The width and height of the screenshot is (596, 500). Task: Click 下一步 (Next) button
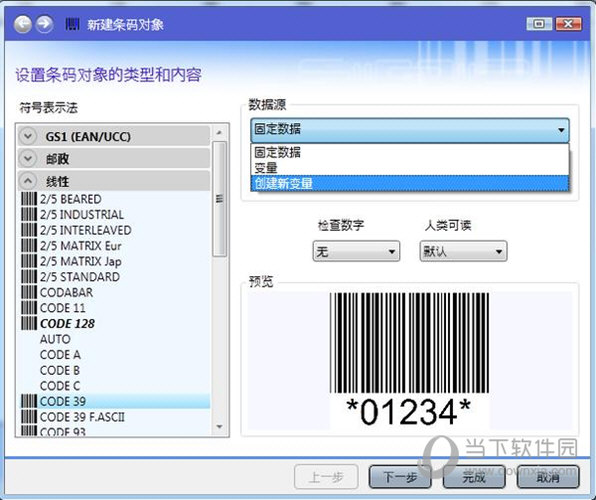coord(400,477)
